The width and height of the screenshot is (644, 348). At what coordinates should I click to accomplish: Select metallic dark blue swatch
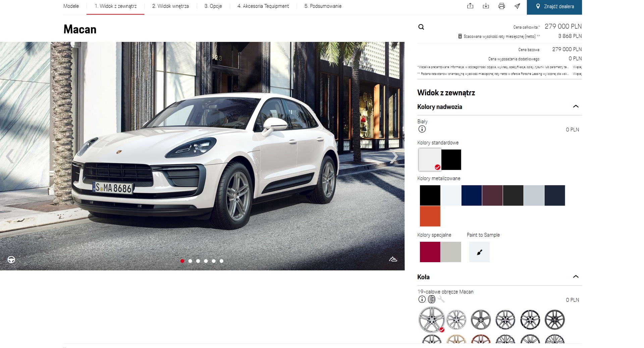pyautogui.click(x=472, y=195)
